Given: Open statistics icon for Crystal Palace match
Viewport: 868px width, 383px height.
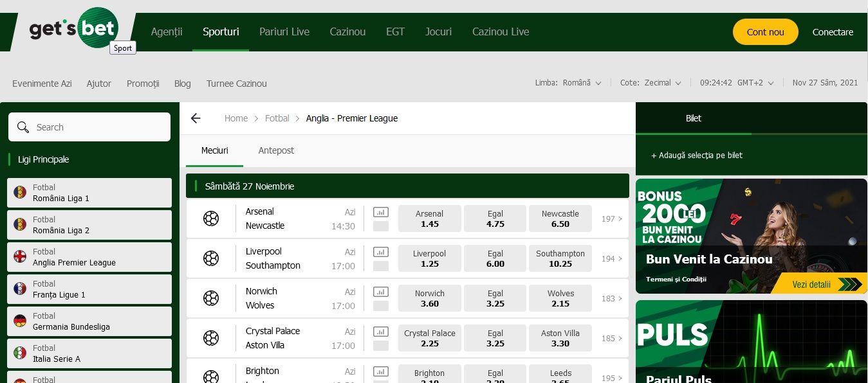Looking at the screenshot, I should click(381, 332).
